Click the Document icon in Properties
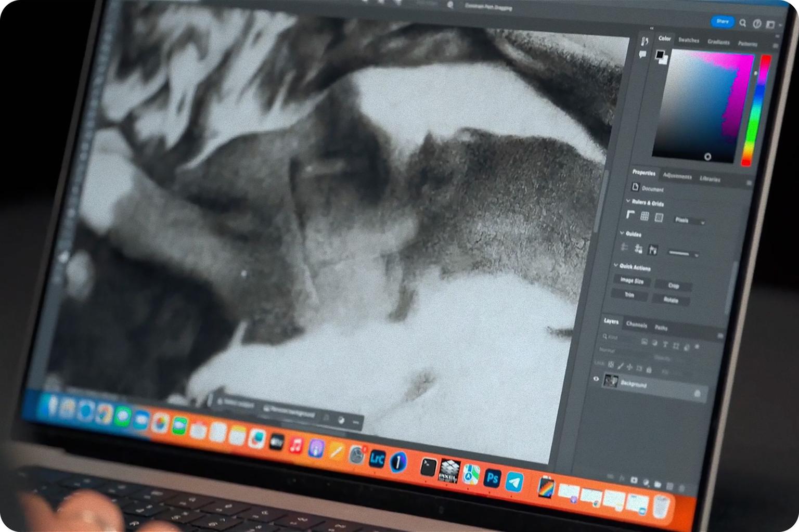Screen dimensions: 799x532 (x=635, y=187)
